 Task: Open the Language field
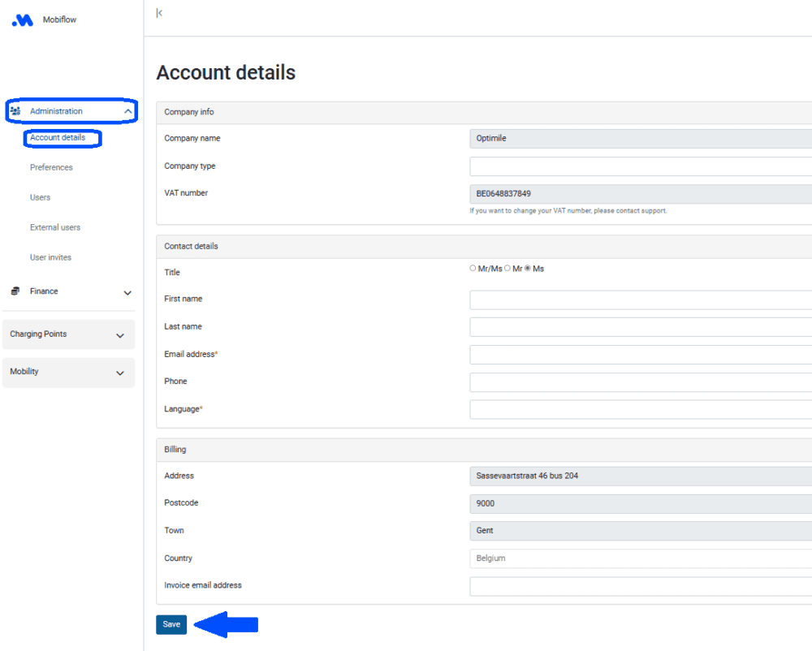[640, 409]
